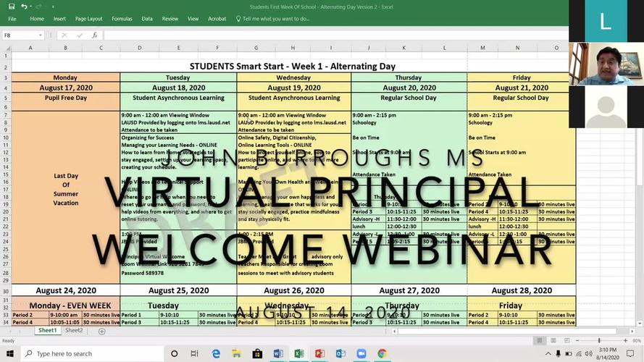This screenshot has width=644, height=362.
Task: Select column K header
Action: click(x=404, y=48)
